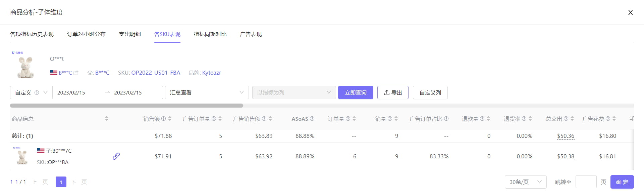Click the 立即查询 button
The image size is (644, 195).
[356, 92]
